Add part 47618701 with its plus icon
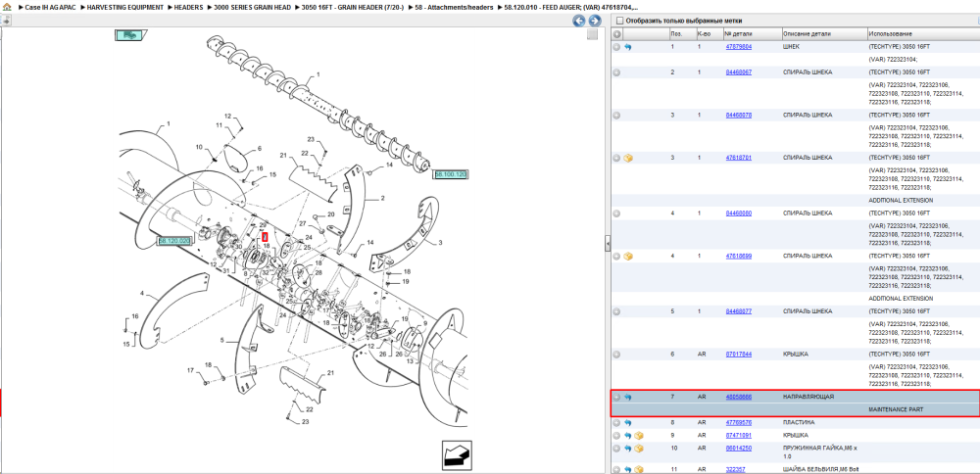 tap(616, 158)
